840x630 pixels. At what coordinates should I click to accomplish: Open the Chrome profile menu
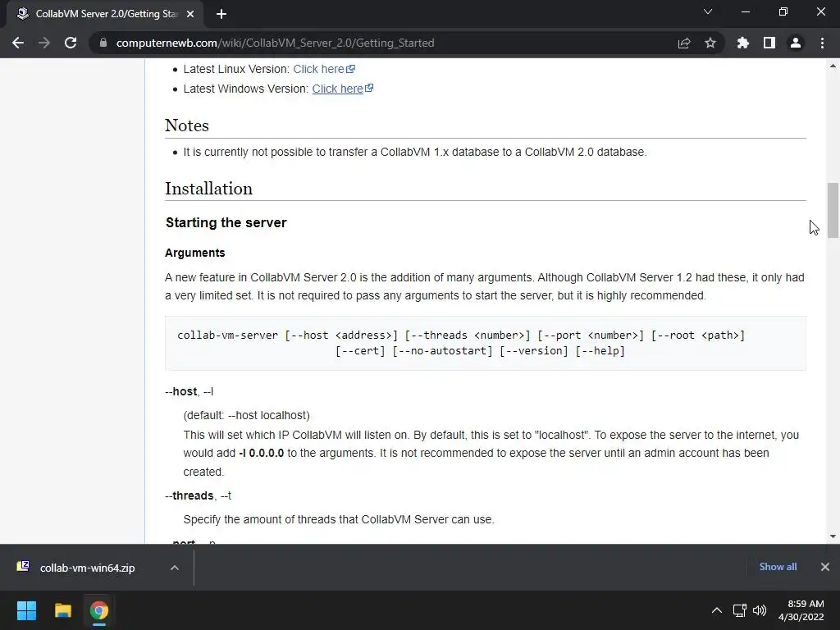point(796,43)
